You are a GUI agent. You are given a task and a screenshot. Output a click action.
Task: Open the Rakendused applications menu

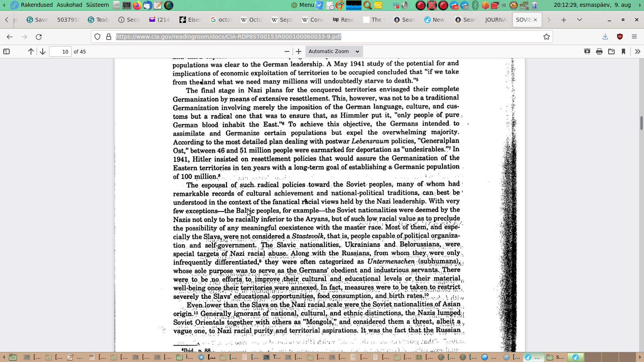click(x=37, y=5)
